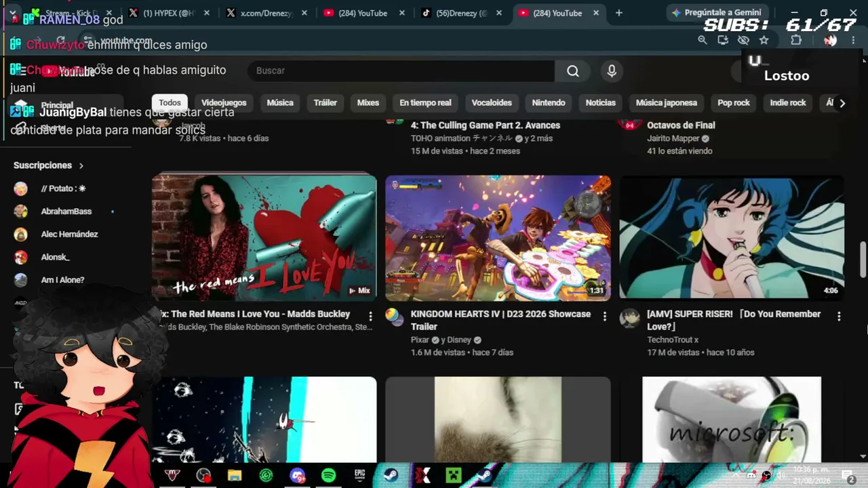Switch to the Drenezy TikTok browser tab
Viewport: 868px width, 488px height.
[462, 13]
